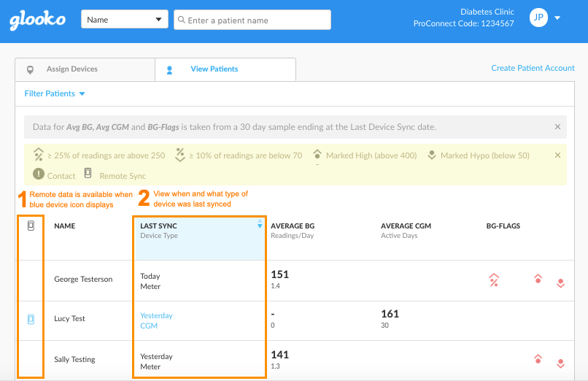Click the Diabetes Clinic label
588x381 pixels.
pyautogui.click(x=487, y=12)
